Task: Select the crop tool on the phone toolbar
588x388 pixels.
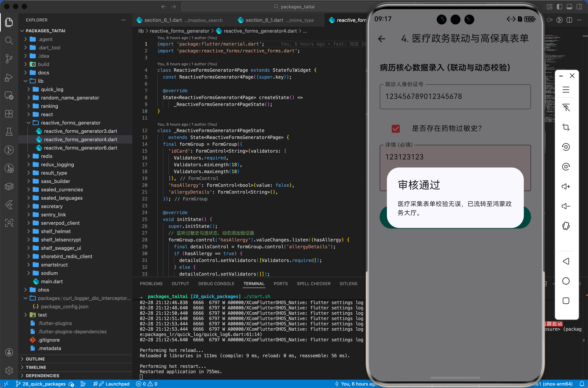Action: [x=566, y=127]
